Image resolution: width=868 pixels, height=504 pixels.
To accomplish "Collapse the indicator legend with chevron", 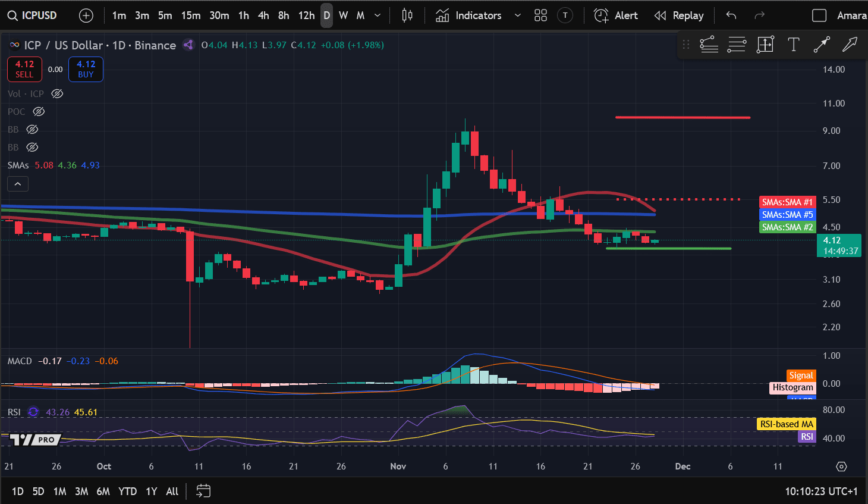I will point(18,184).
